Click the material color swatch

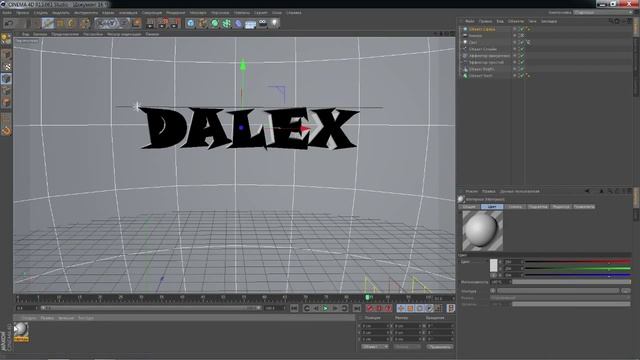(493, 265)
